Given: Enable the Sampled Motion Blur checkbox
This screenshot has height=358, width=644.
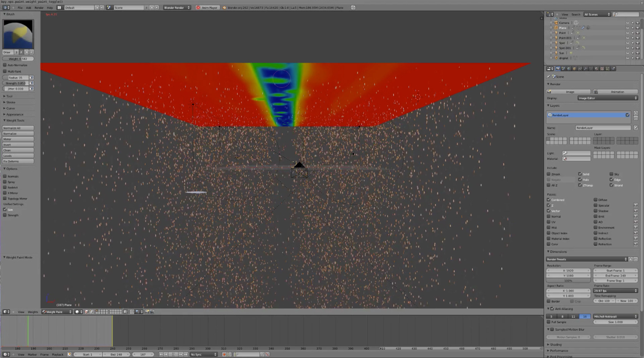Looking at the screenshot, I should coord(552,329).
